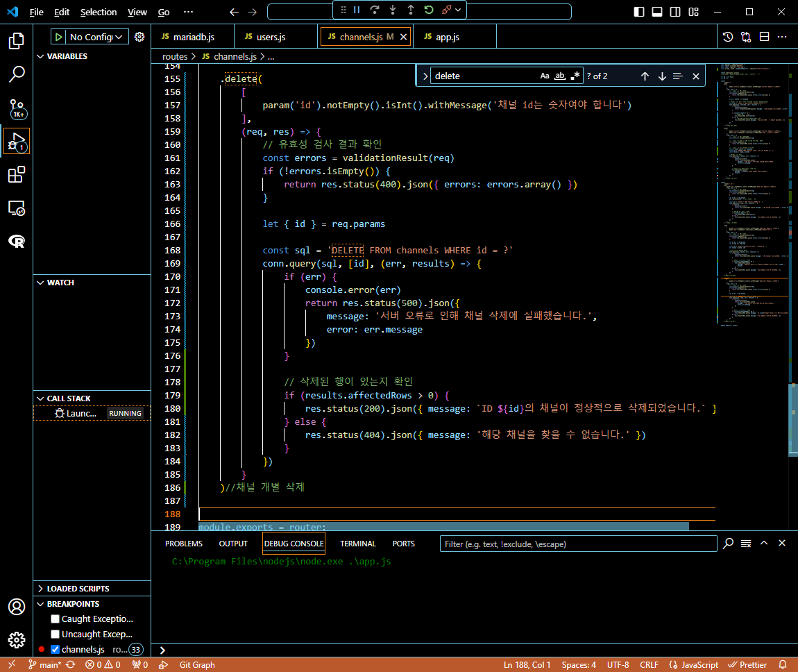The width and height of the screenshot is (798, 672).
Task: Click the main* branch in status bar
Action: (44, 665)
